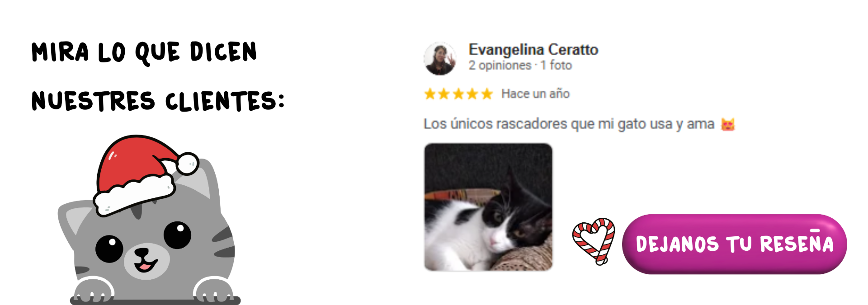The height and width of the screenshot is (305, 868).
Task: Select the second gold rating star
Action: (x=444, y=94)
